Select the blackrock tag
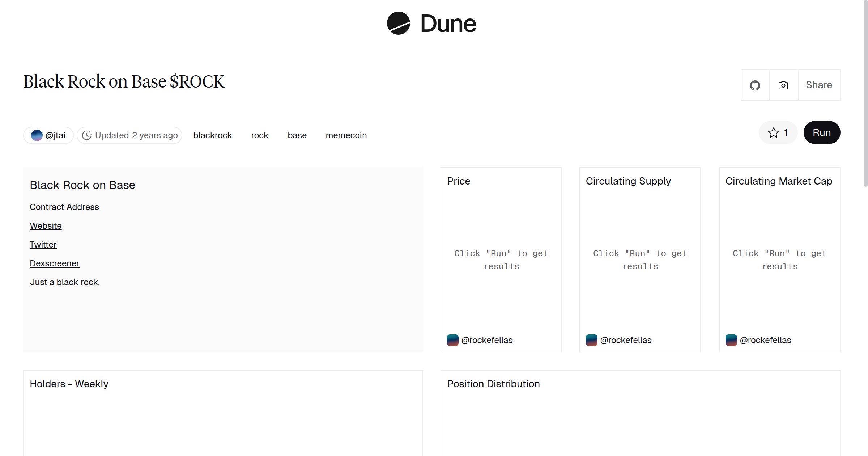The image size is (868, 456). pyautogui.click(x=213, y=135)
